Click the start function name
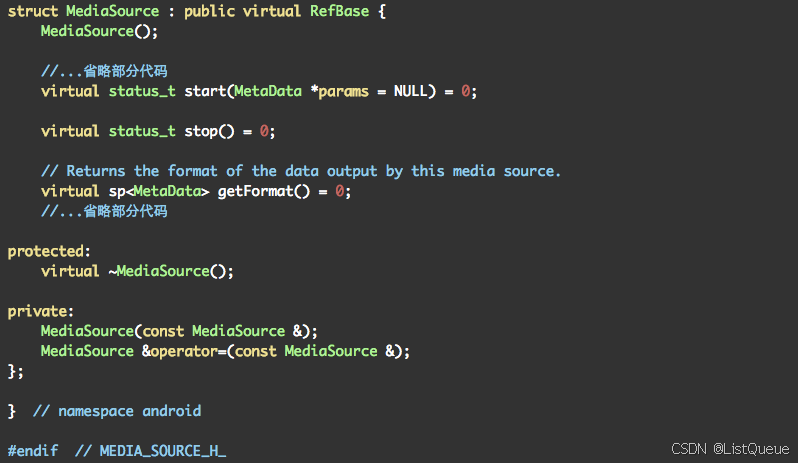798x463 pixels. point(205,91)
